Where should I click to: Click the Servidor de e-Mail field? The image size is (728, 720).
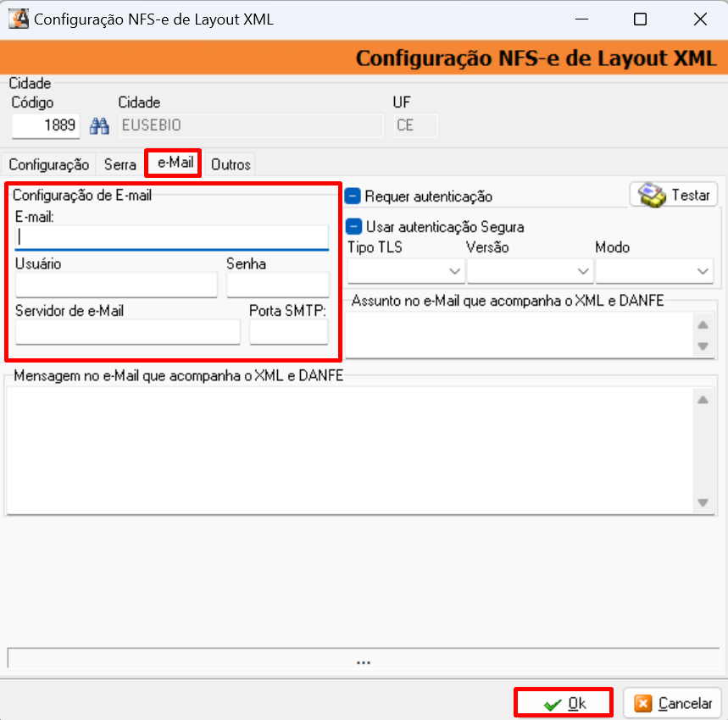tap(128, 332)
